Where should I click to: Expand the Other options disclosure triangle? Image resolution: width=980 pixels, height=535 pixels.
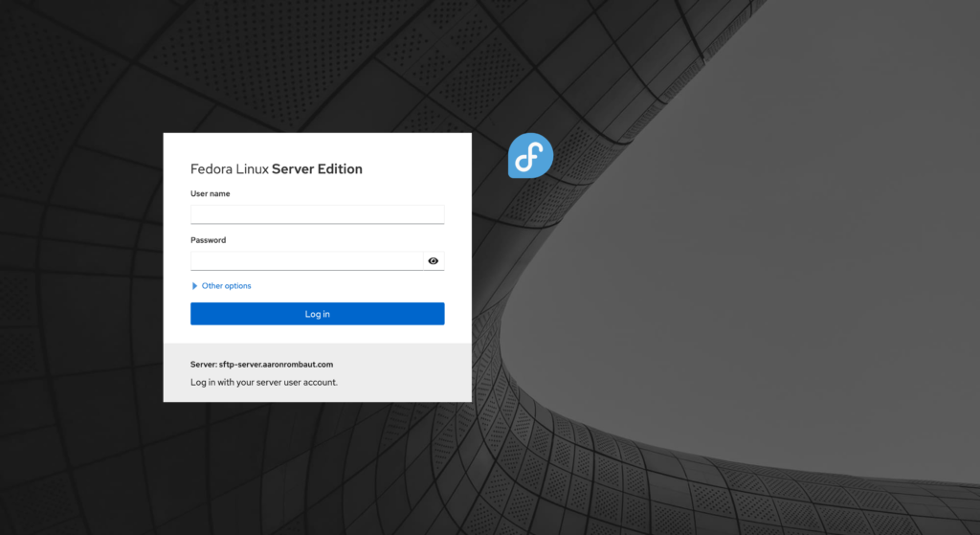click(x=194, y=286)
